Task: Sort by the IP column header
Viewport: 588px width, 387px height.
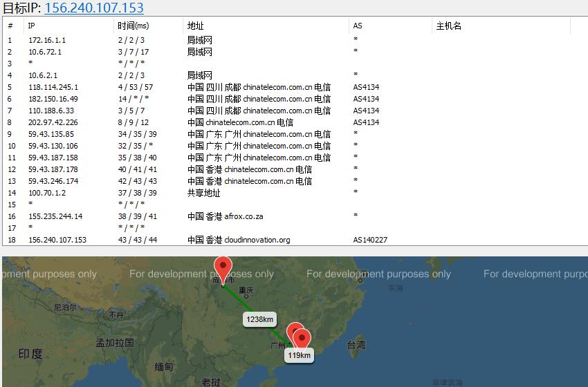Action: [x=32, y=26]
